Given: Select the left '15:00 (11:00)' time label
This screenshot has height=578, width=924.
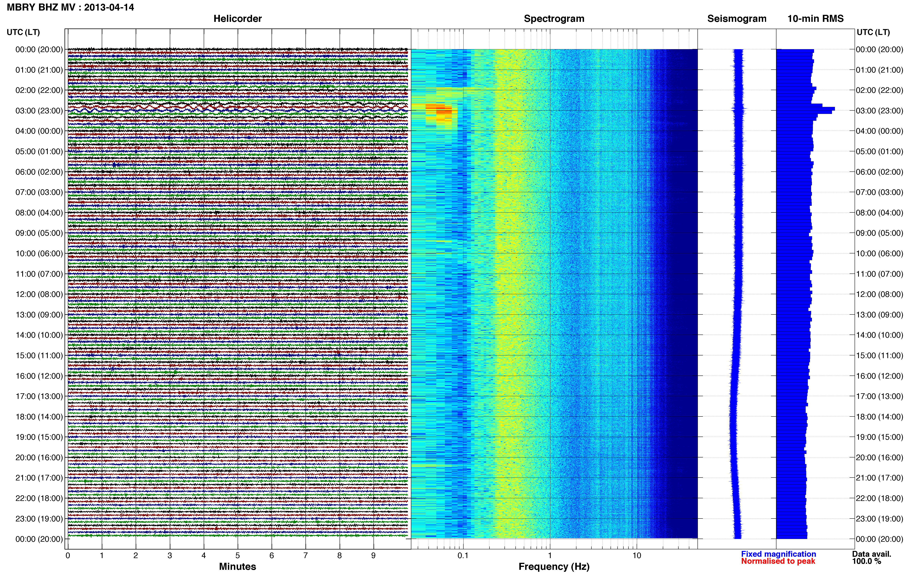Looking at the screenshot, I should (x=39, y=355).
